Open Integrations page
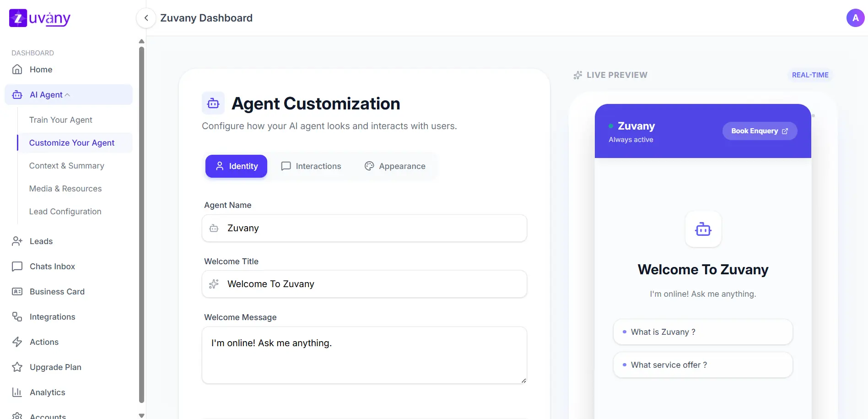The width and height of the screenshot is (868, 419). pos(52,316)
